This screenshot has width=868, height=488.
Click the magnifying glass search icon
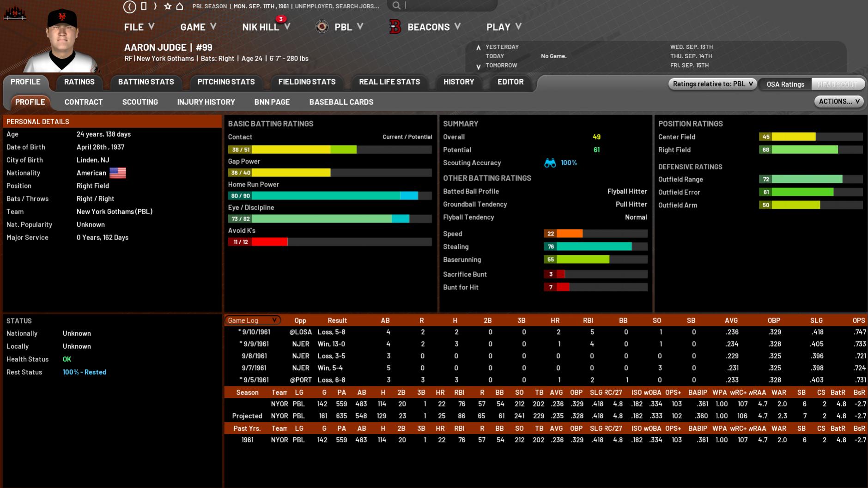click(x=396, y=6)
